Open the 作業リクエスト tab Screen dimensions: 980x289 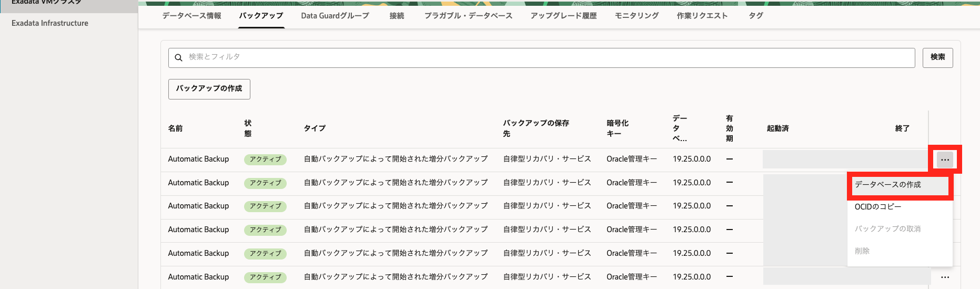[x=702, y=16]
